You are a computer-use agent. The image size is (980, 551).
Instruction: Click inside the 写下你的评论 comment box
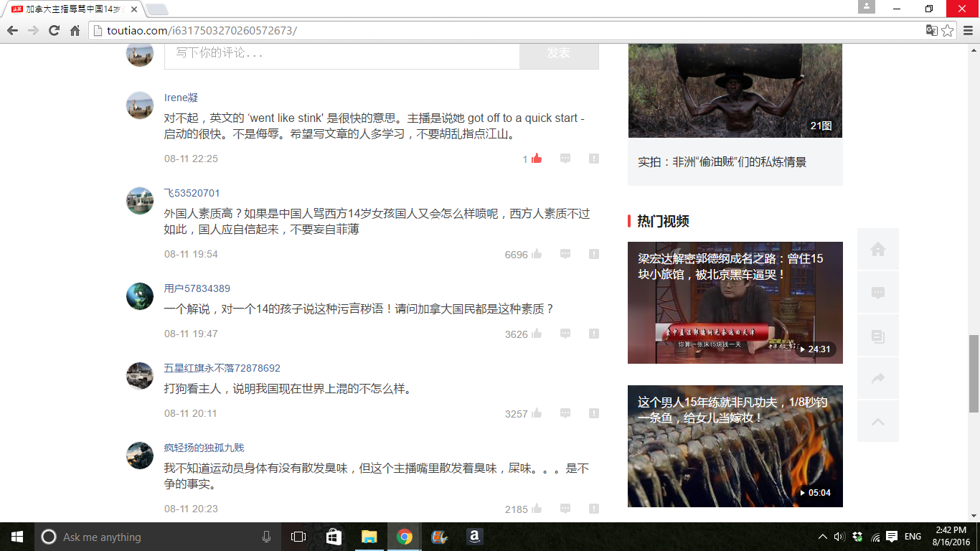click(x=341, y=53)
